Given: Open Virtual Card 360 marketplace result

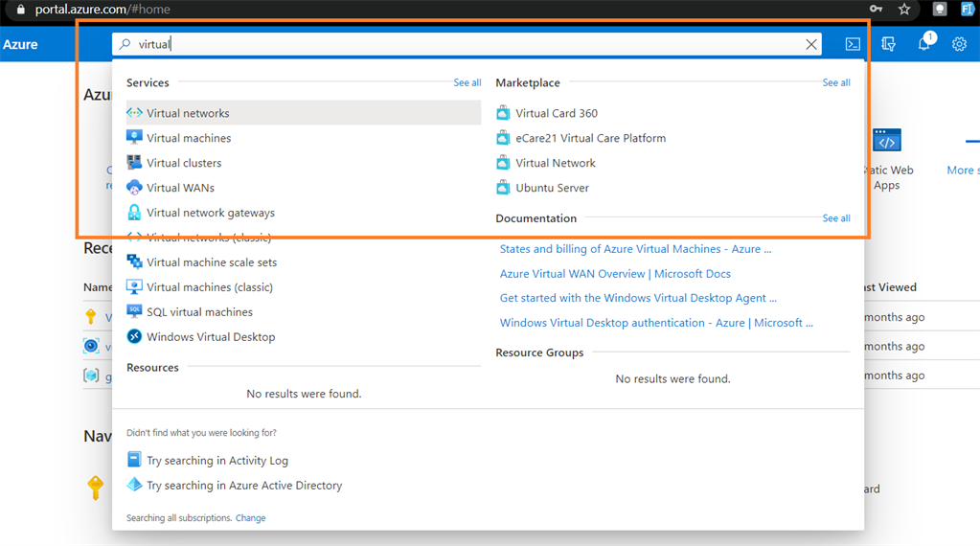Looking at the screenshot, I should click(x=557, y=113).
